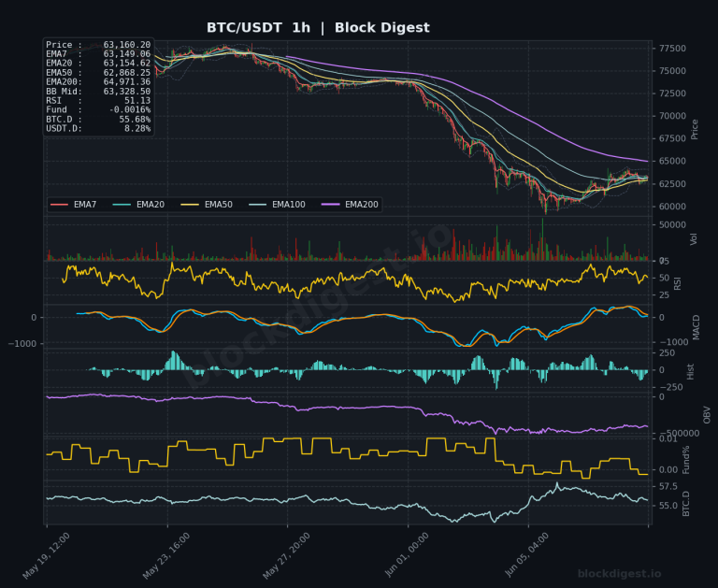Click the 77500 price axis tick
718x588 pixels.
tap(673, 49)
